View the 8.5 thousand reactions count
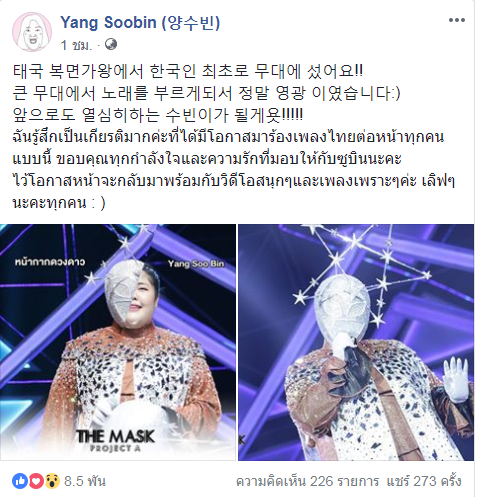 pos(85,481)
